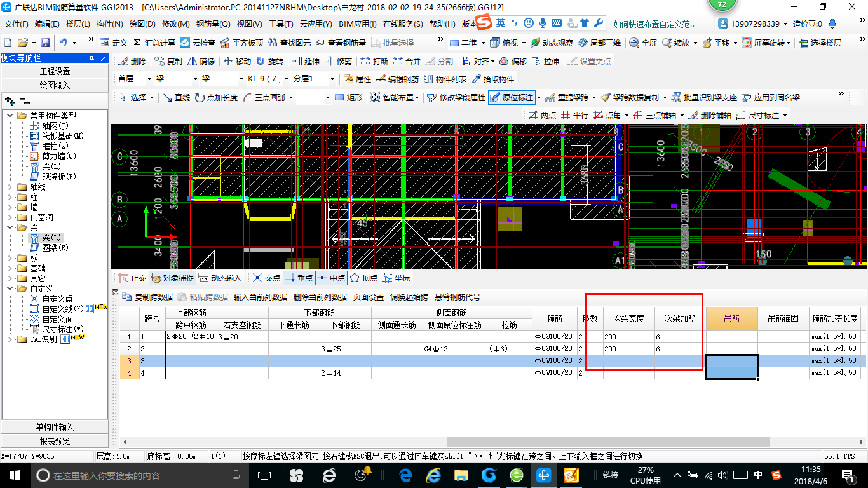Screen dimensions: 868x488
Task: Select the 移动 move tool
Action: pyautogui.click(x=237, y=62)
